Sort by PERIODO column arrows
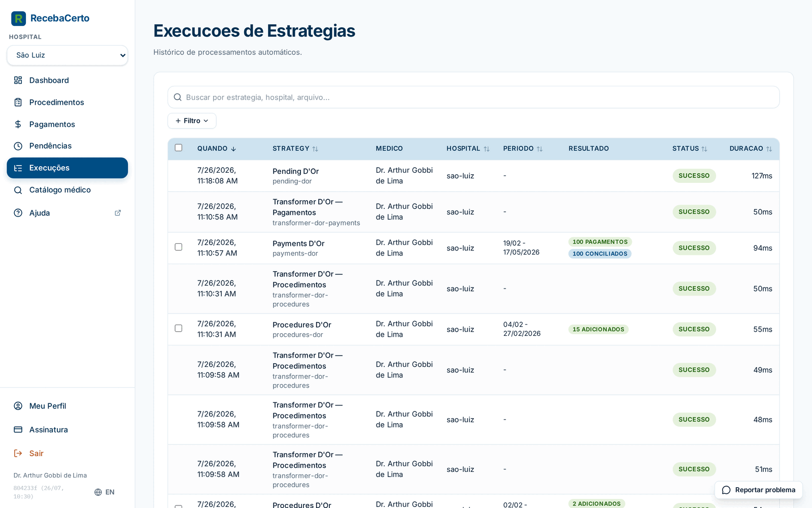 (x=539, y=149)
